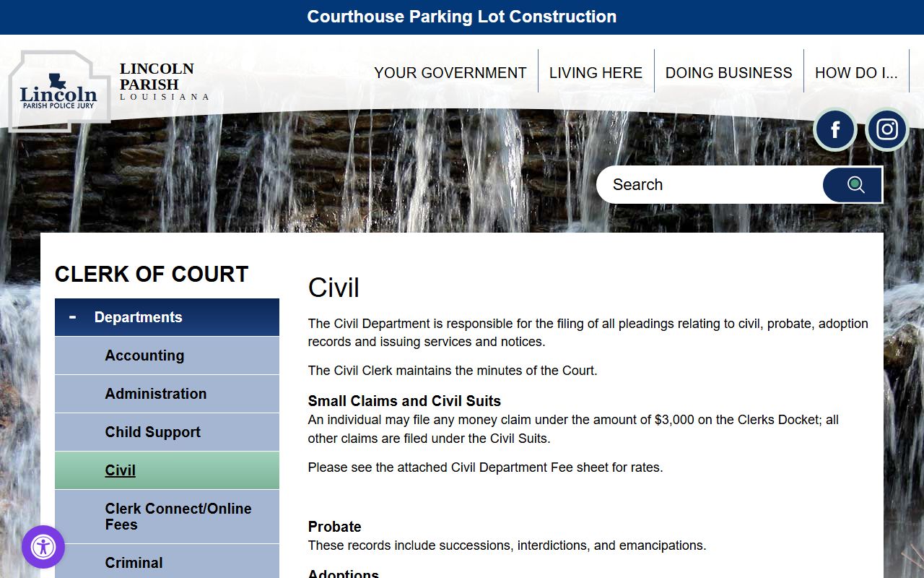
Task: Go to the Administration department page
Action: tap(167, 394)
